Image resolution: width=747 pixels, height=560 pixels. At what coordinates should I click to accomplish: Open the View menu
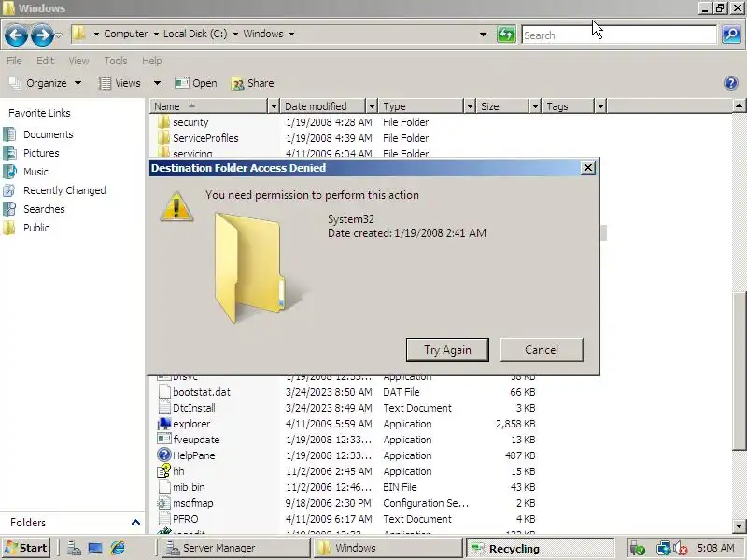[78, 61]
